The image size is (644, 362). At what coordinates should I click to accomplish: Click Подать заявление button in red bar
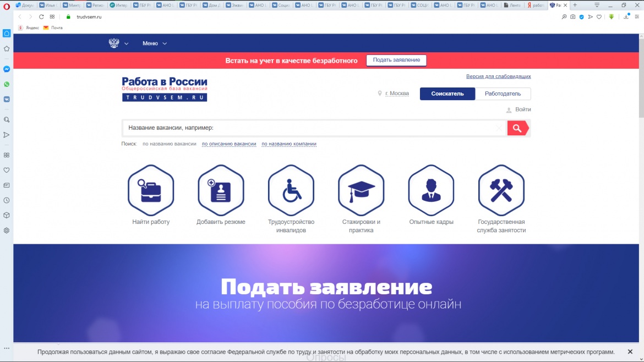click(396, 60)
